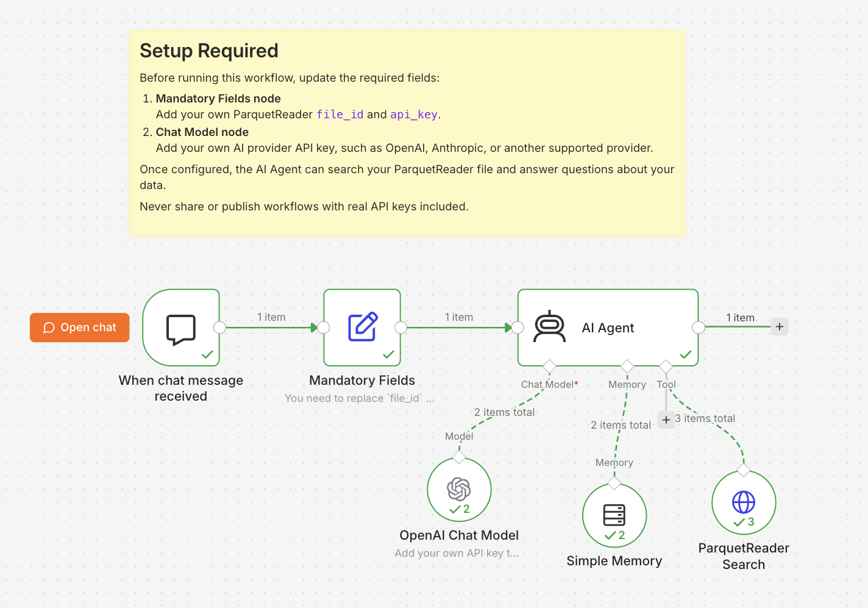Select the AI Agent robot icon
Screen dimensions: 868x608
[x=550, y=326]
